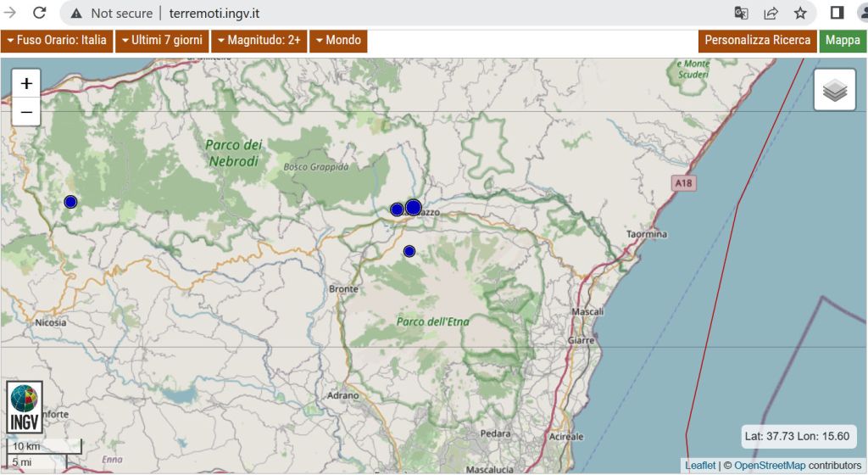Open the browser translate page icon
868x475 pixels.
742,13
